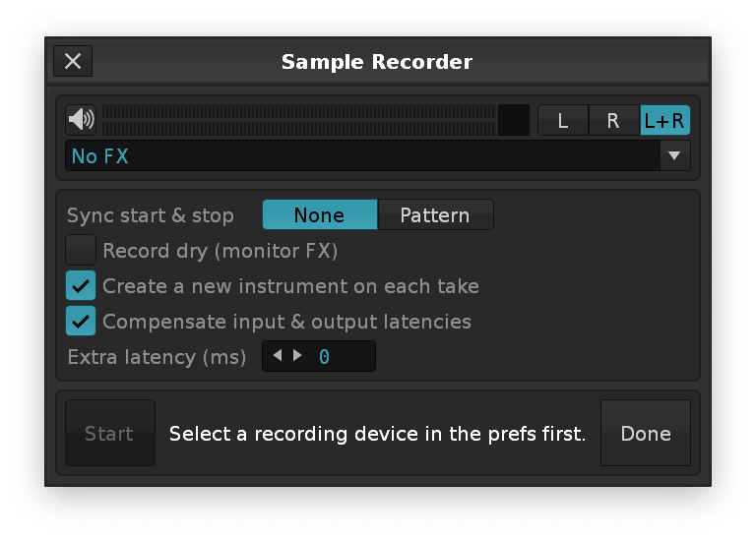The height and width of the screenshot is (539, 756).
Task: Set sync start & stop to Pattern
Action: (434, 215)
